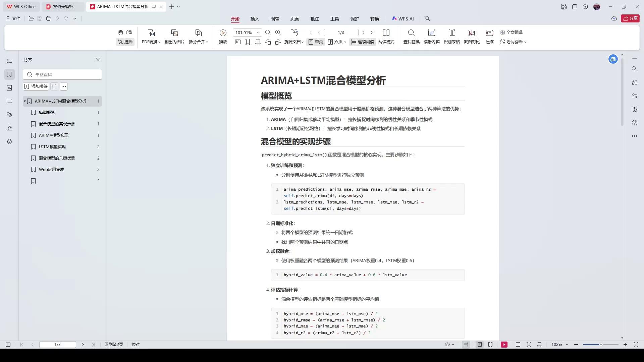Open the comments panel in sidebar

pos(9,101)
